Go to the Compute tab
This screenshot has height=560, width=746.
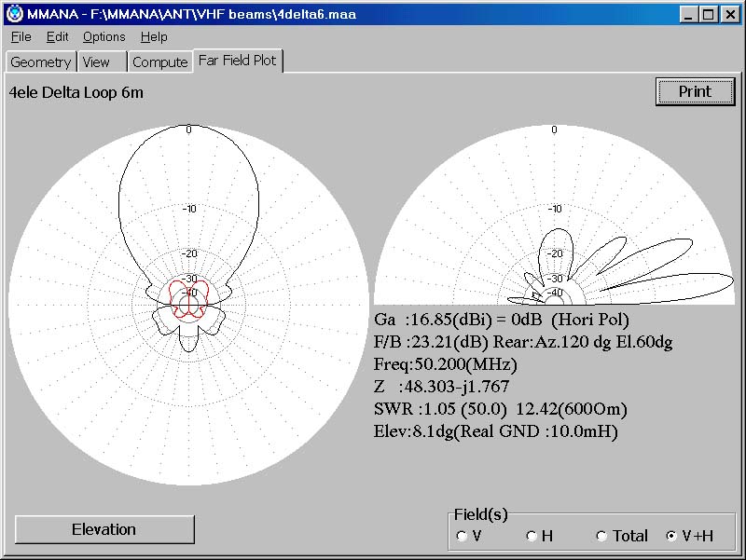159,62
